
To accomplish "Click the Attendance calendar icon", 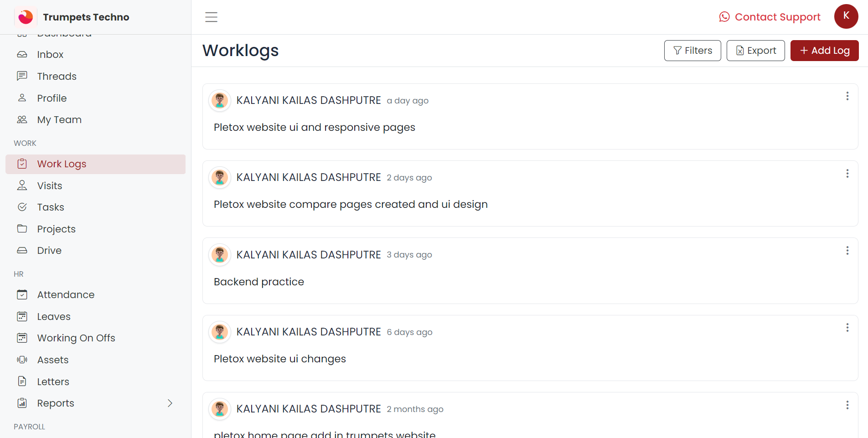I will [x=22, y=295].
